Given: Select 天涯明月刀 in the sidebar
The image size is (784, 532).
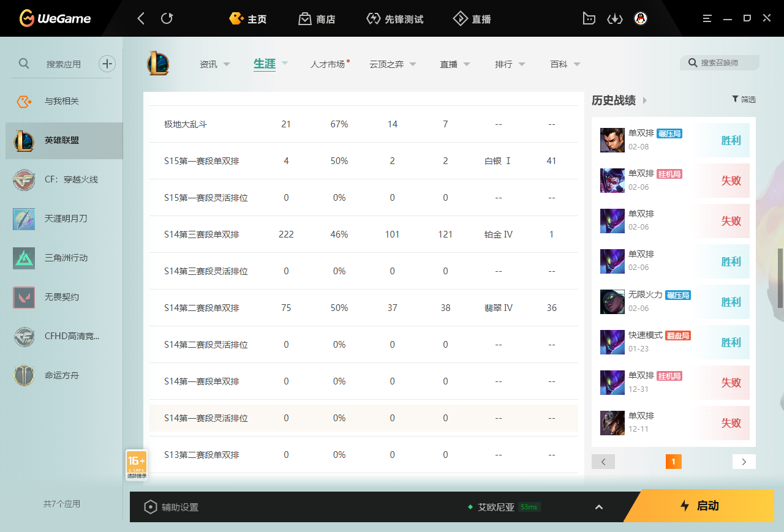Looking at the screenshot, I should tap(64, 219).
